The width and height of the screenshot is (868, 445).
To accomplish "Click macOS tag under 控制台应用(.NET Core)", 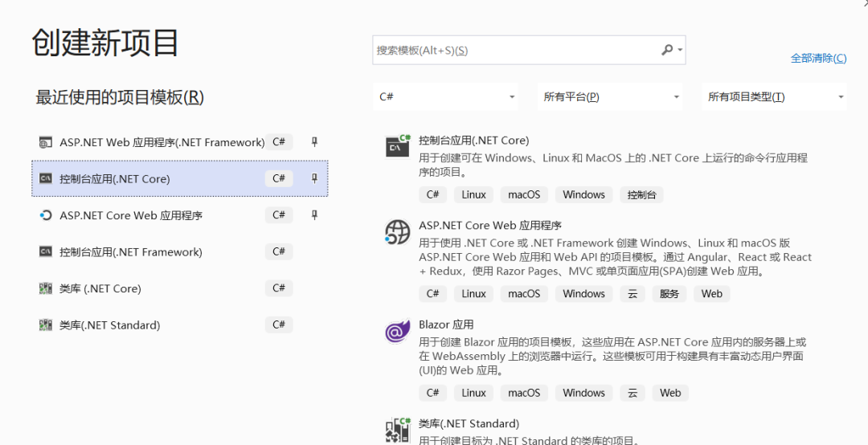I will point(524,195).
